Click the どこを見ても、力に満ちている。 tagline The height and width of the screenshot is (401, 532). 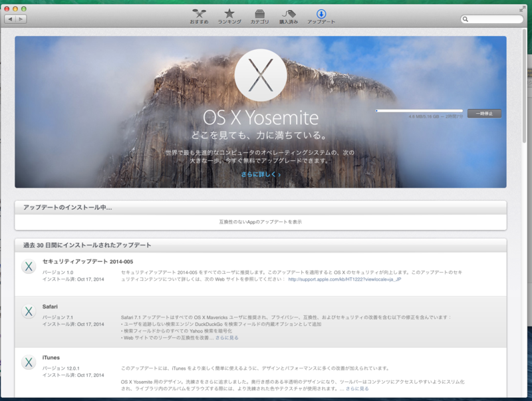pos(260,136)
